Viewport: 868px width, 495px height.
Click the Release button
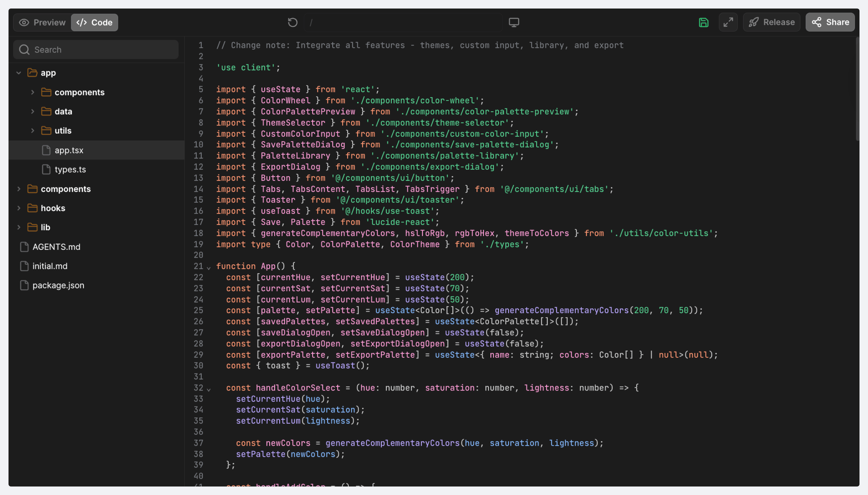click(772, 22)
